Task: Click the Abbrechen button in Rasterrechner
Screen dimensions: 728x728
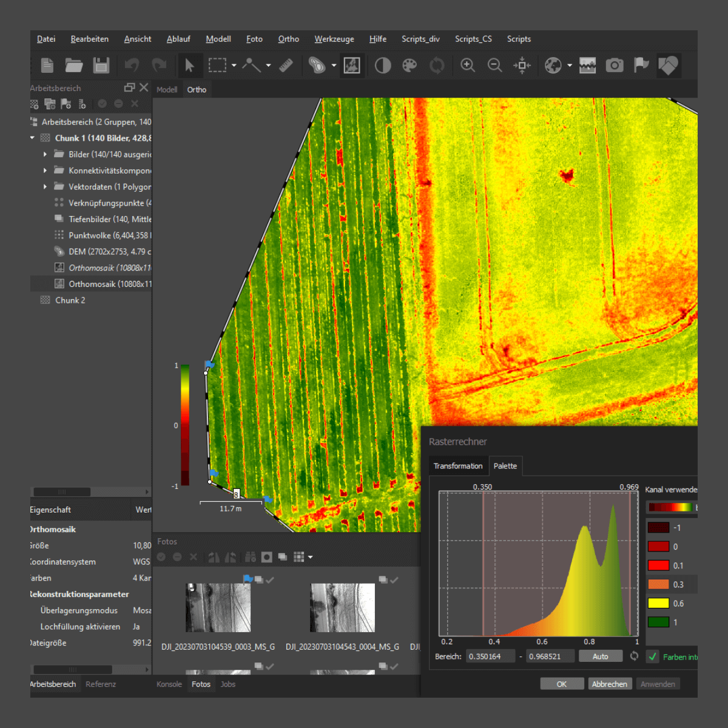Action: click(x=610, y=684)
